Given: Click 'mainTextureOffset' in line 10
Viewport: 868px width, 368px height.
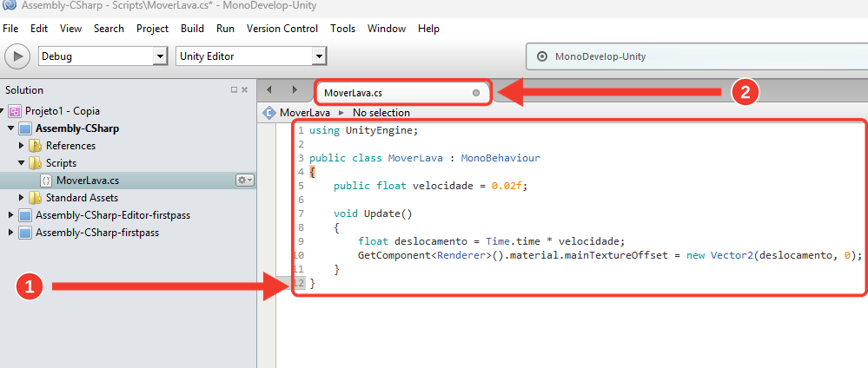Looking at the screenshot, I should pos(617,256).
